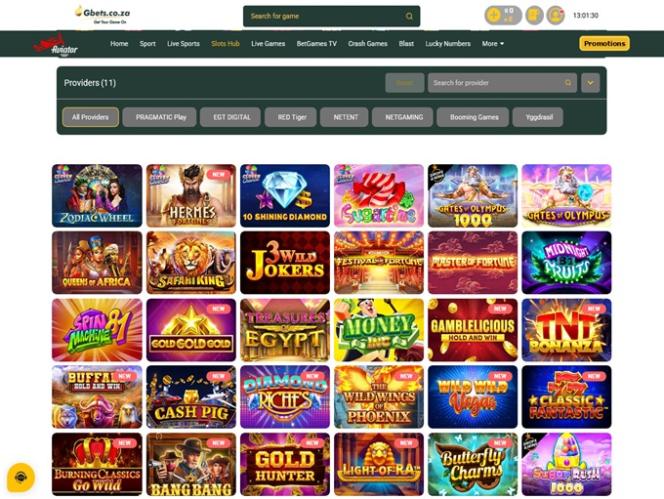This screenshot has height=499, width=664.
Task: Click the provider search magnifier icon
Action: click(x=568, y=83)
